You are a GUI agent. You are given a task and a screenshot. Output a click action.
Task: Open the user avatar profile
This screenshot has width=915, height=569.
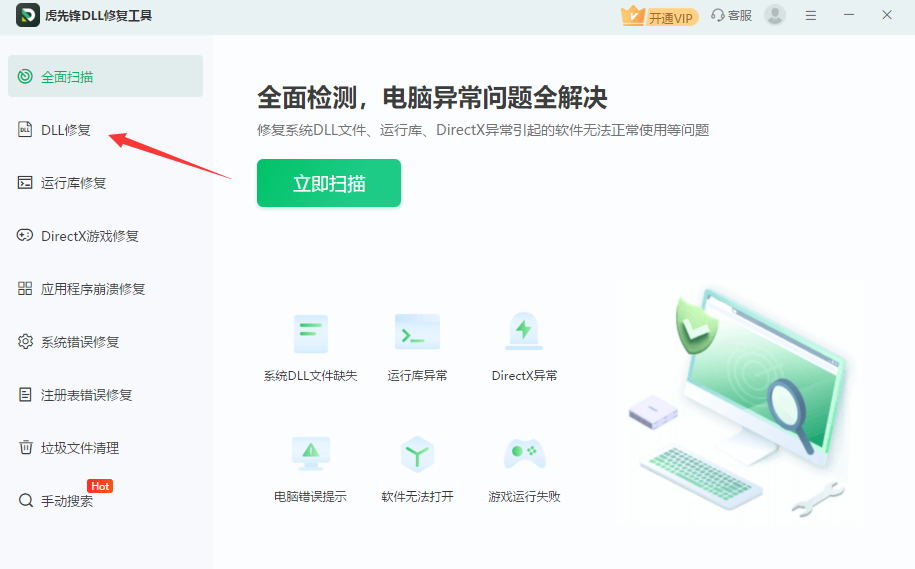point(775,15)
